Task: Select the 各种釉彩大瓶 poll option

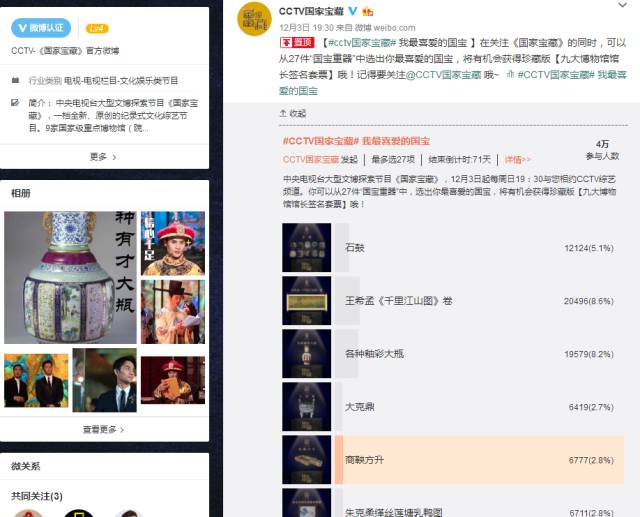Action: click(x=479, y=354)
